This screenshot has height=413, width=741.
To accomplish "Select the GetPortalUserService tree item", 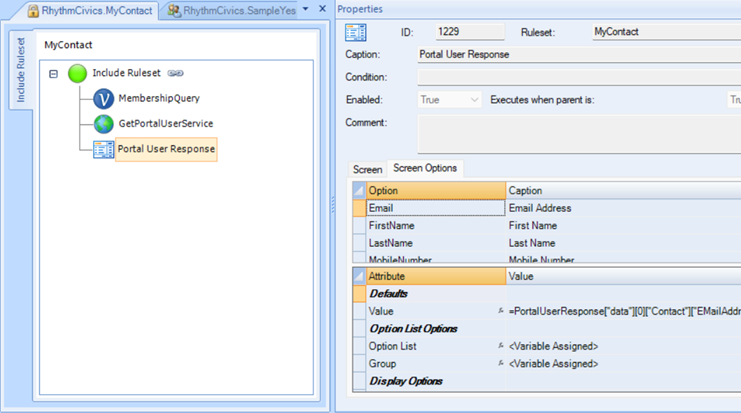I will 165,124.
